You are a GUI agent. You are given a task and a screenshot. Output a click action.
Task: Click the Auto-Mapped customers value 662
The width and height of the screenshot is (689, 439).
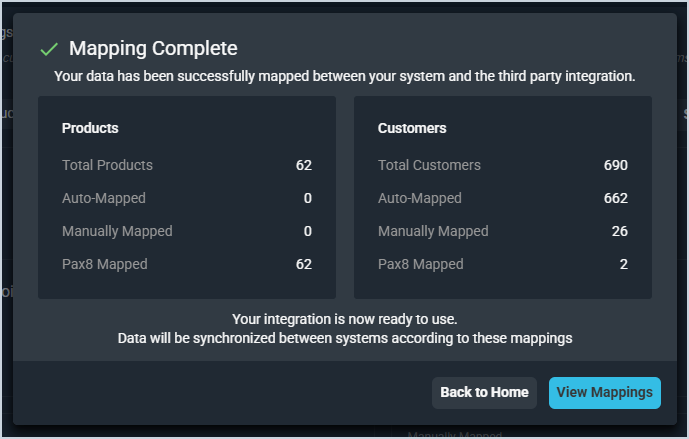pyautogui.click(x=615, y=198)
